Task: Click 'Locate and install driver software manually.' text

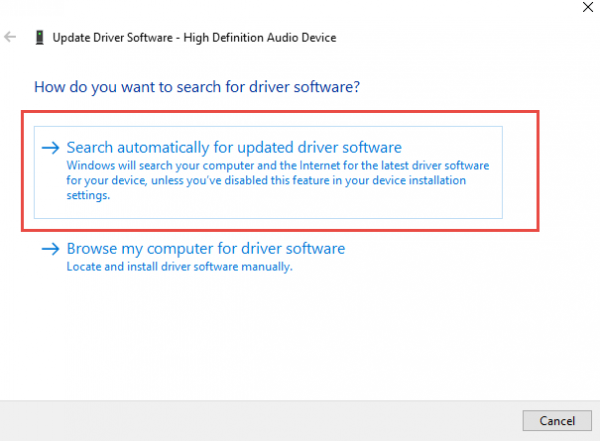Action: pos(179,267)
